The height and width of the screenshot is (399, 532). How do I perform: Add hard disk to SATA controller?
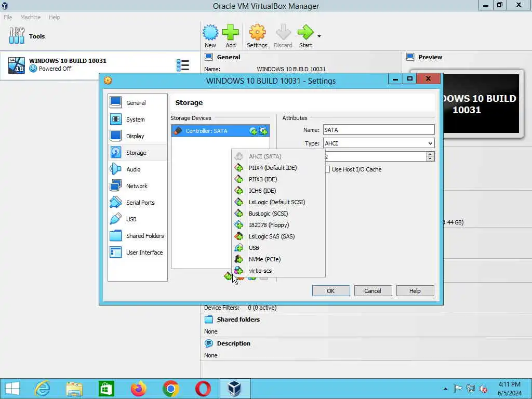pos(263,131)
